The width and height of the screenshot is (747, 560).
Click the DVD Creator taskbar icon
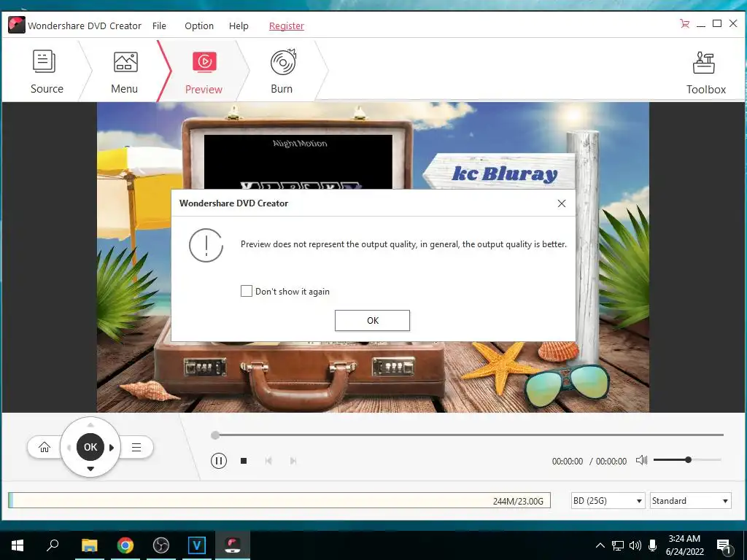tap(233, 545)
